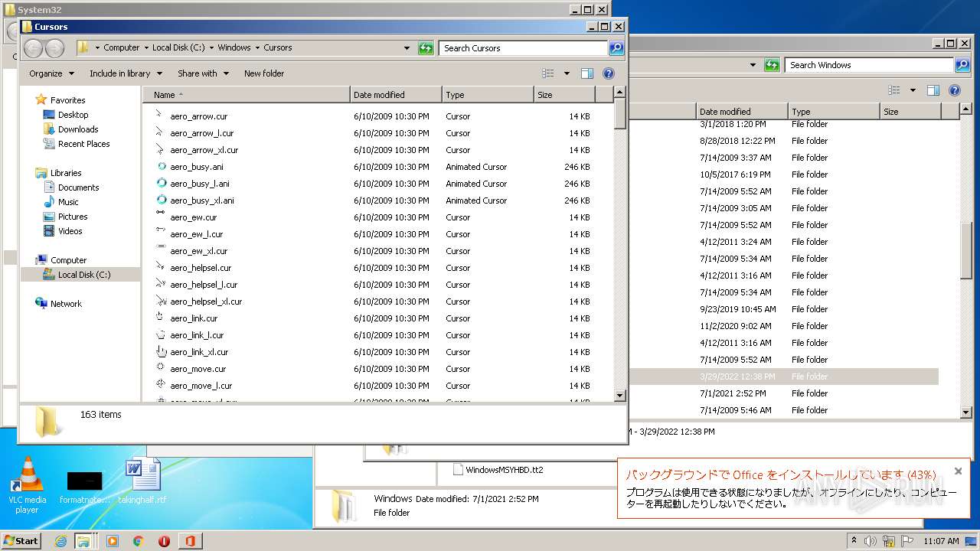Screen dimensions: 980x551
Task: Select the aero_arrow.cur file icon
Action: [160, 116]
